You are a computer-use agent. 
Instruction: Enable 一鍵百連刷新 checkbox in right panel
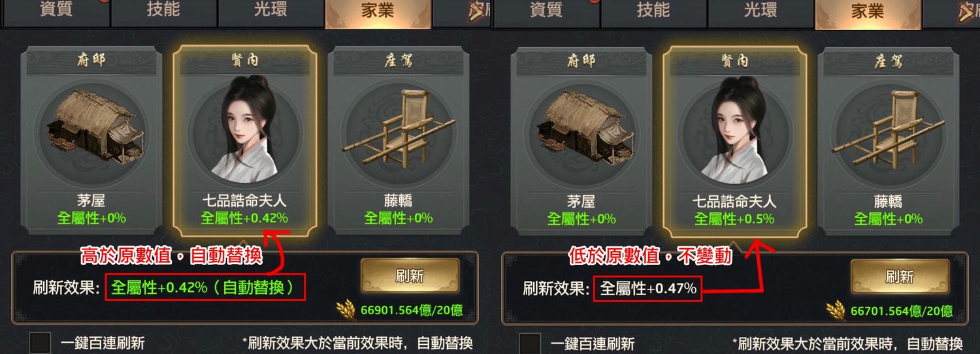[x=530, y=344]
